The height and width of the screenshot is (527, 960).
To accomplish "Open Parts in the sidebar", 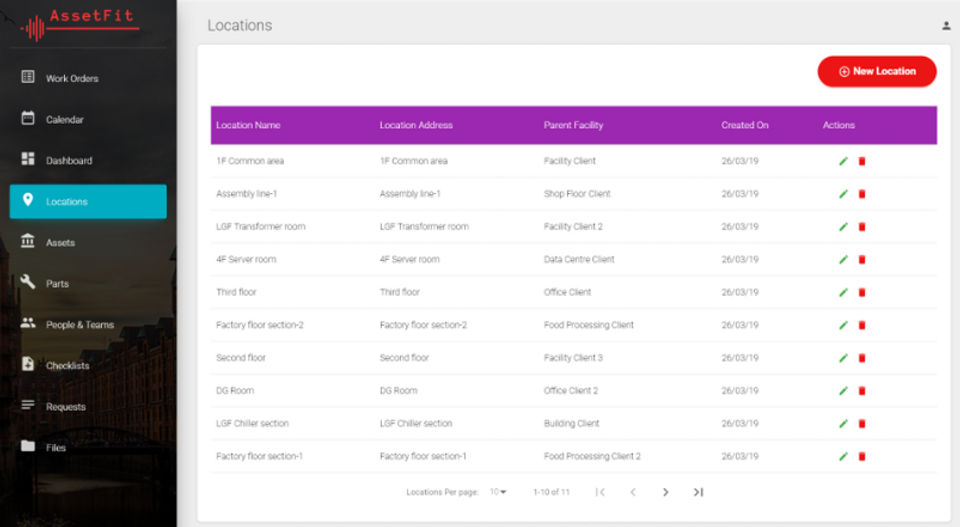I will point(88,283).
